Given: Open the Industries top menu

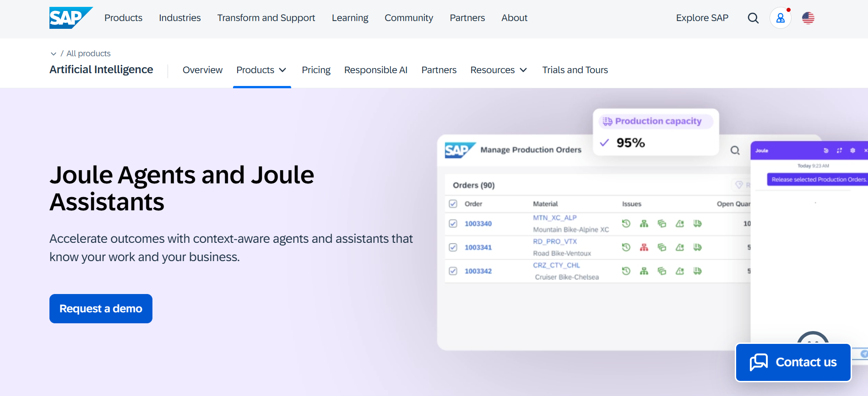Looking at the screenshot, I should (x=180, y=18).
